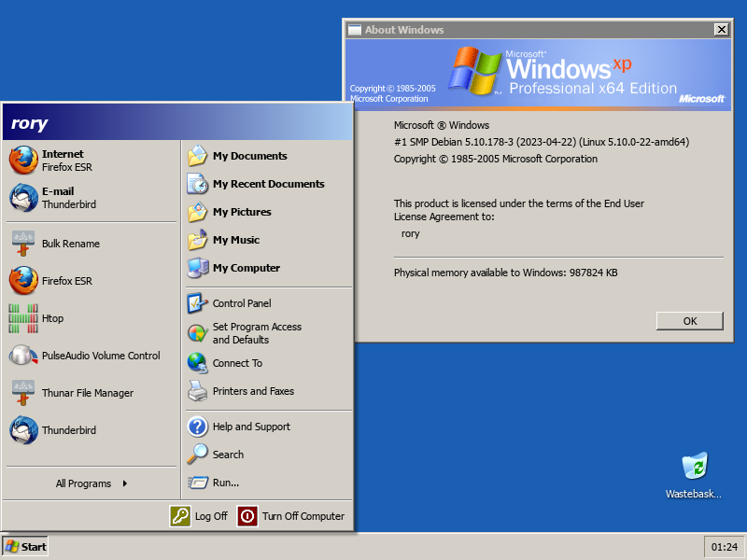Image resolution: width=747 pixels, height=560 pixels.
Task: Launch the Bulk Rename icon
Action: tap(23, 244)
